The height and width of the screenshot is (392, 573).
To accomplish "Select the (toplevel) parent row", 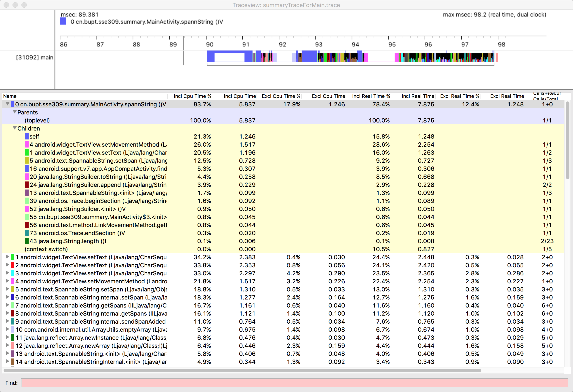I will 37,120.
